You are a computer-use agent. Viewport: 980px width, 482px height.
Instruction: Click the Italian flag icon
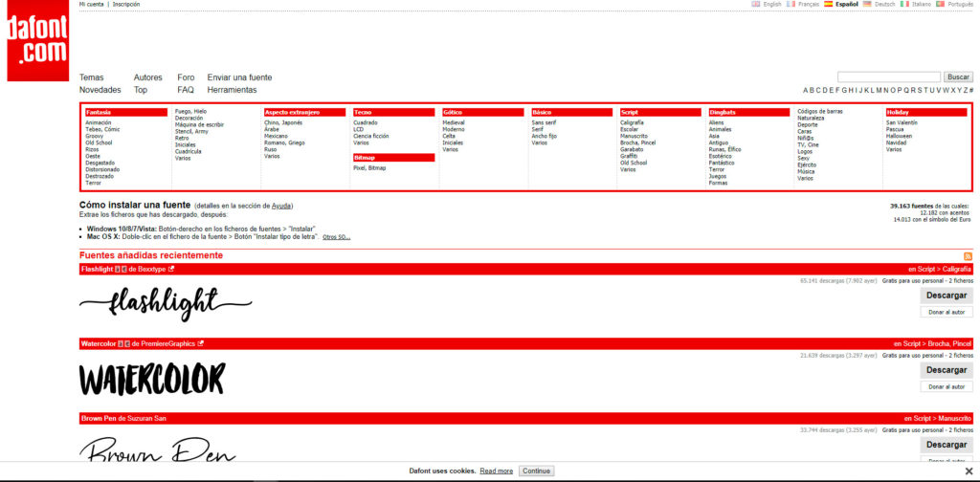903,4
